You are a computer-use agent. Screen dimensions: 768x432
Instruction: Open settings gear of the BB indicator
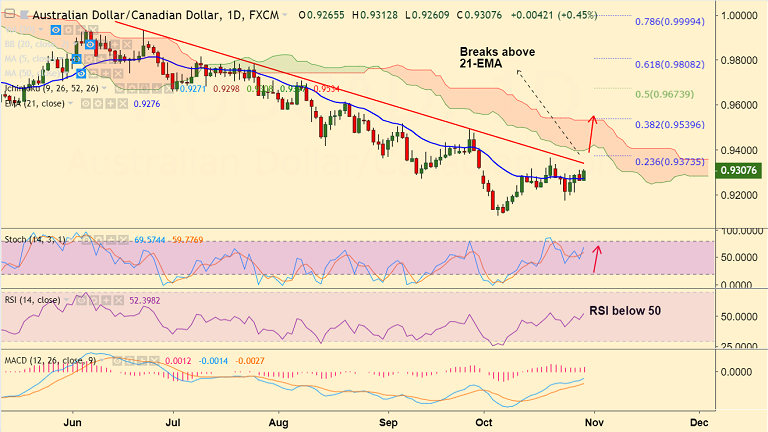102,45
